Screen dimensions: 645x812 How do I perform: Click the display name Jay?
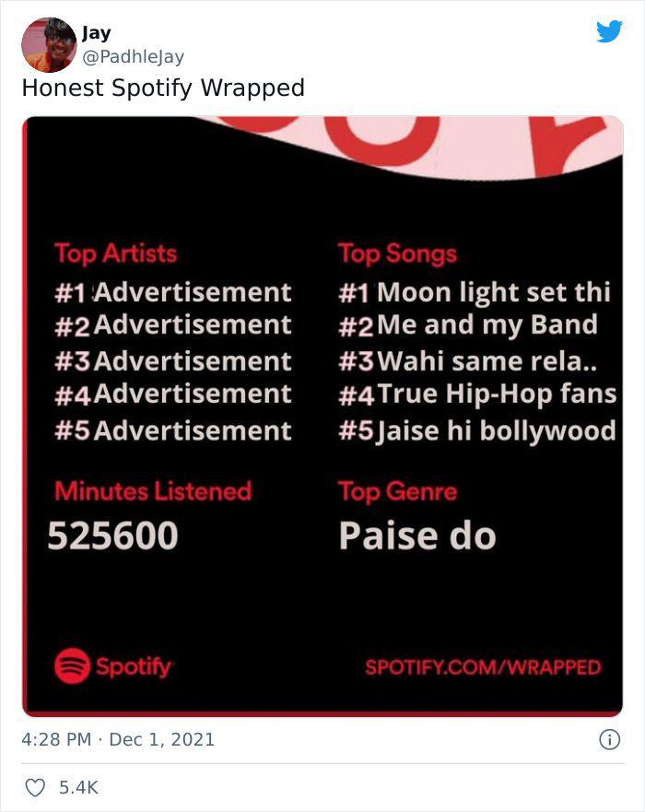tap(96, 33)
